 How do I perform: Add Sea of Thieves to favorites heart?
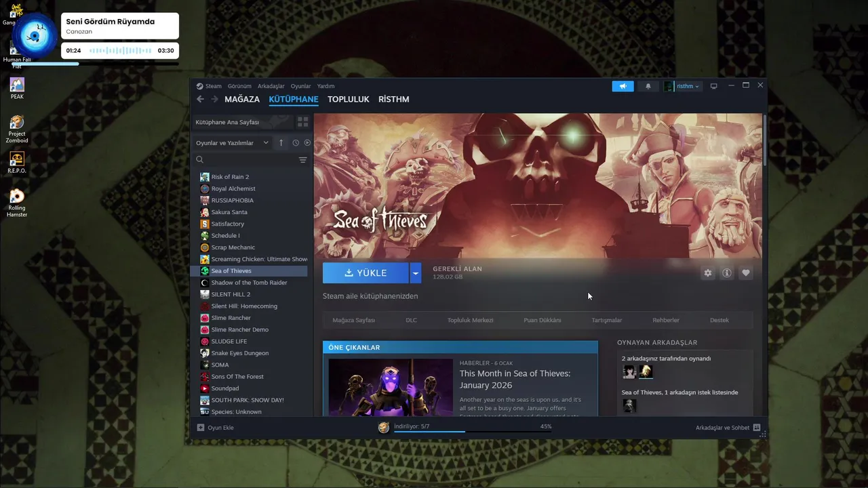point(745,272)
